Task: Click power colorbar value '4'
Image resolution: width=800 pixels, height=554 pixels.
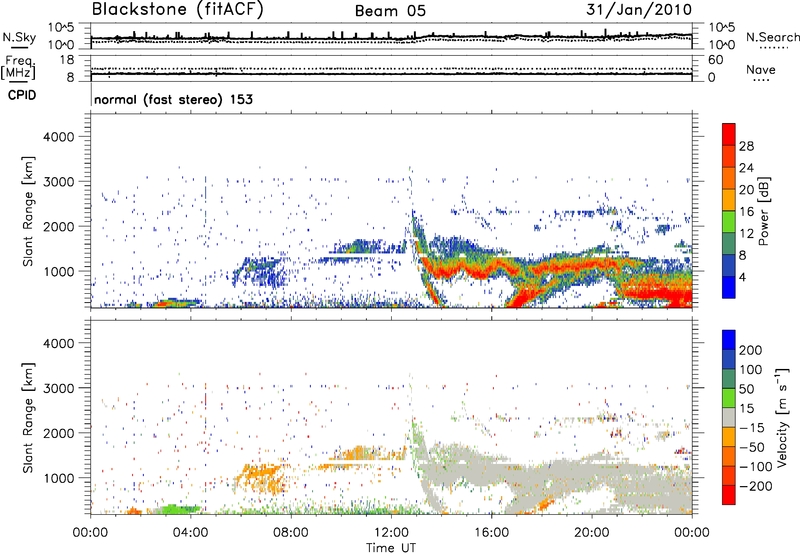Action: point(742,278)
